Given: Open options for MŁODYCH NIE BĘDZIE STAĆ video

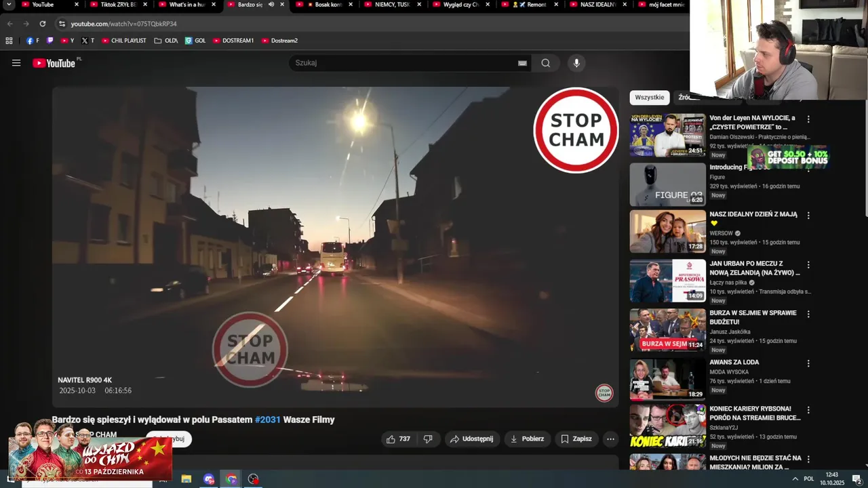Looking at the screenshot, I should tap(808, 460).
